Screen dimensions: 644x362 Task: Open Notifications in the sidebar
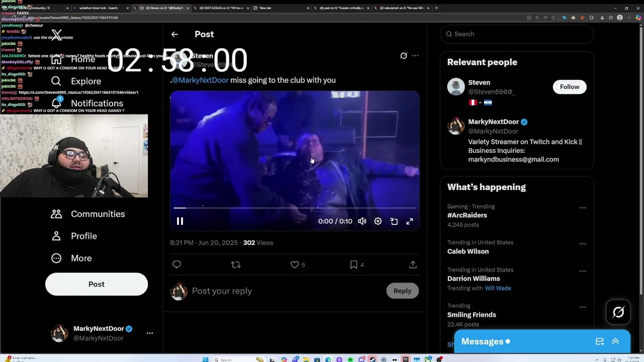coord(87,103)
